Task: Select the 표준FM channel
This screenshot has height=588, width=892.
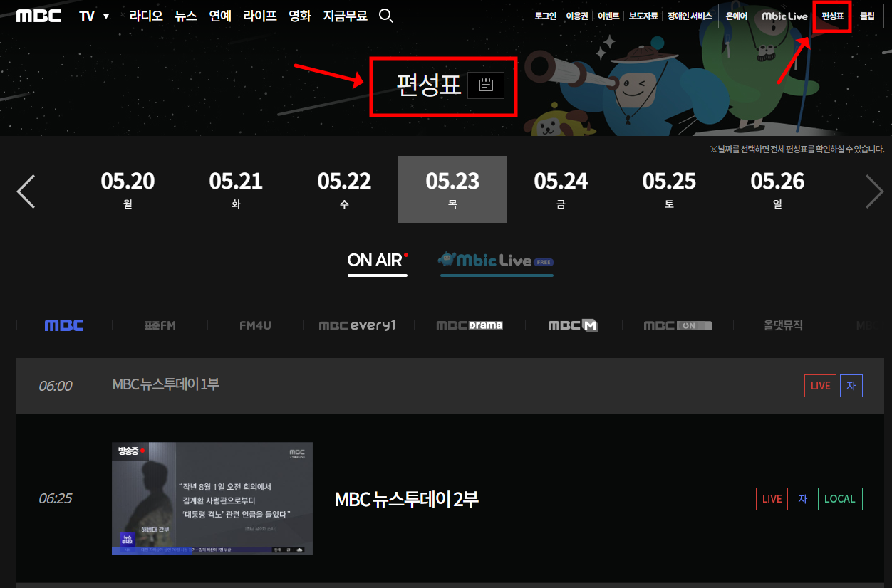Action: 160,325
